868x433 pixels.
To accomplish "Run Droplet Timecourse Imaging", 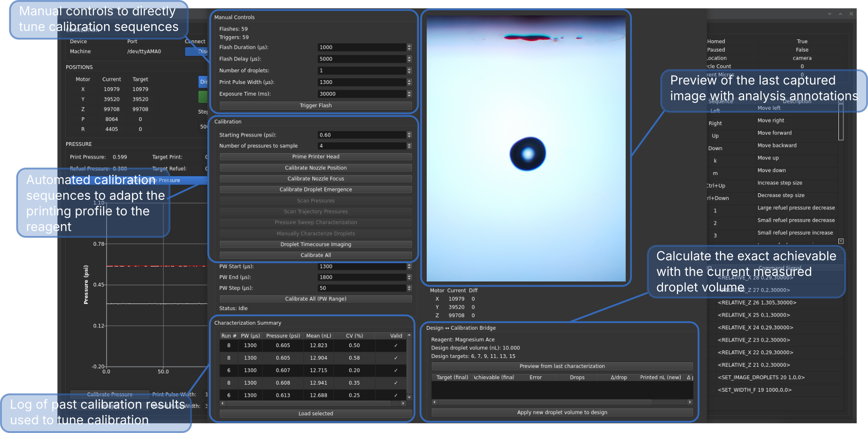I will coord(315,244).
